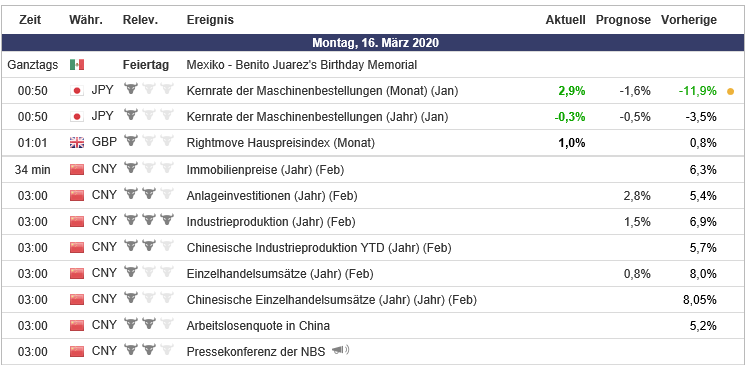Open Chinesische Industrieproduktion YTD event
748x365 pixels.
click(319, 248)
